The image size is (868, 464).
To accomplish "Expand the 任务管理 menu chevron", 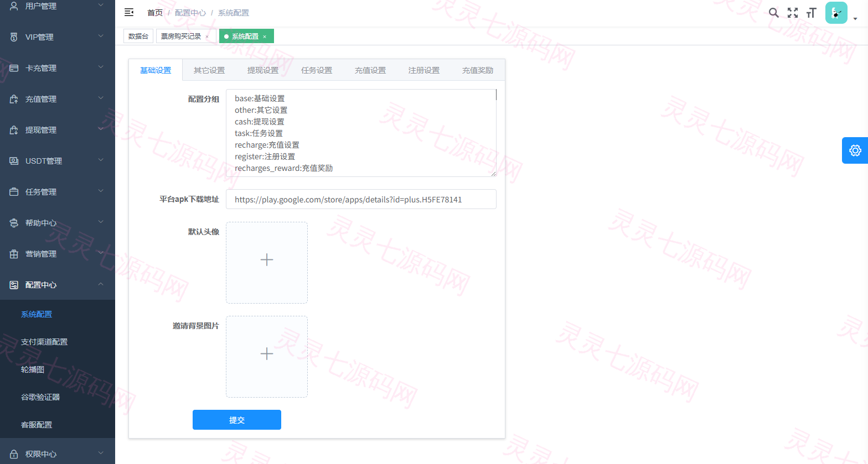I will pyautogui.click(x=101, y=191).
